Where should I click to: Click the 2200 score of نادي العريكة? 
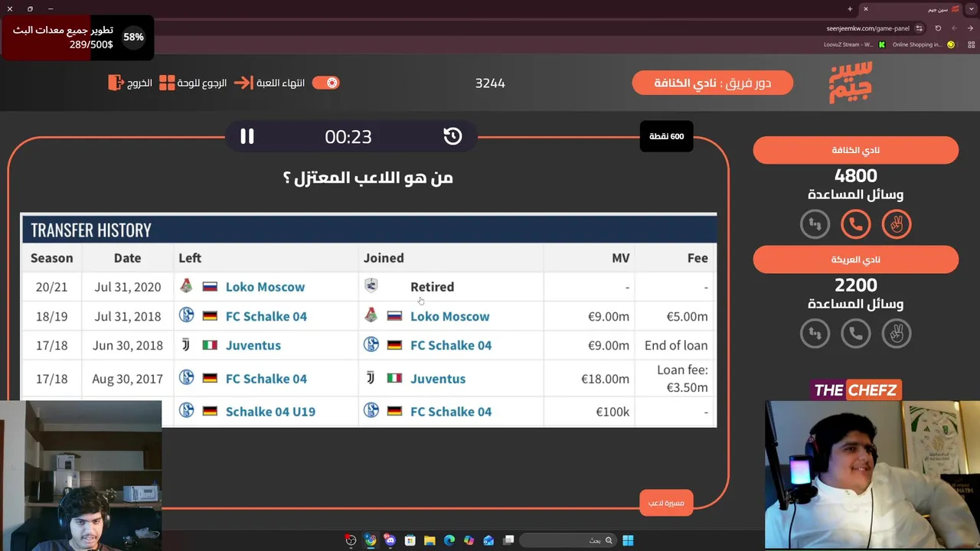[856, 285]
